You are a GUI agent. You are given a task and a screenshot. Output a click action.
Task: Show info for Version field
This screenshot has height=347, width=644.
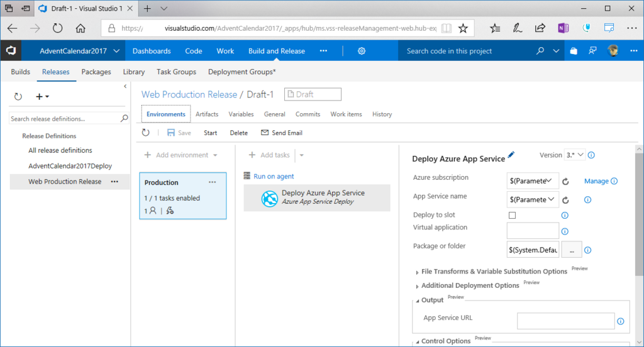[591, 155]
